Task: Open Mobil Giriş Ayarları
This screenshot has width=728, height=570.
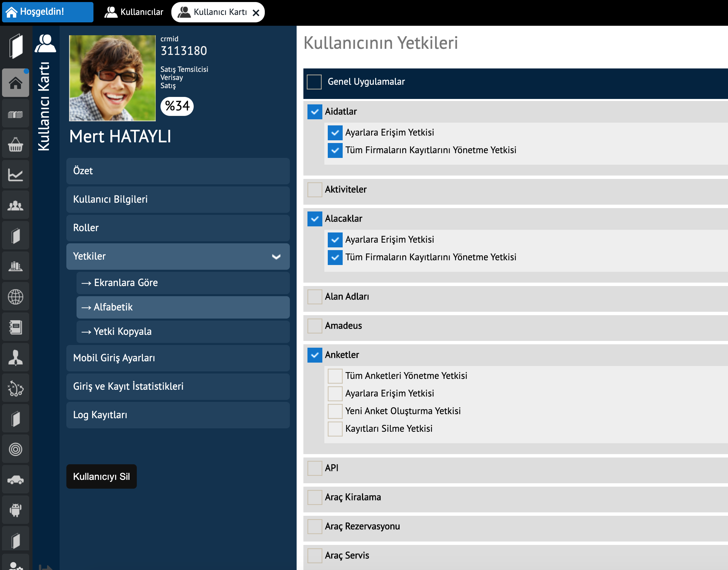Action: click(x=178, y=358)
